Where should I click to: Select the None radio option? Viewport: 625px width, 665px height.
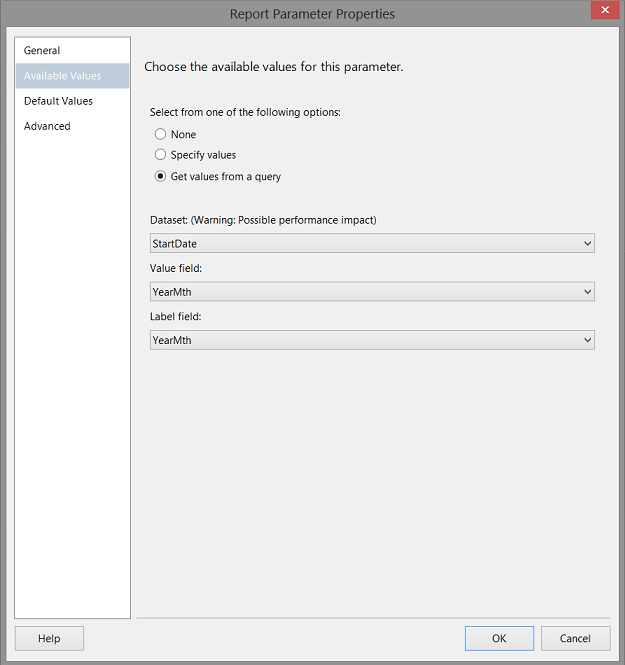click(161, 134)
